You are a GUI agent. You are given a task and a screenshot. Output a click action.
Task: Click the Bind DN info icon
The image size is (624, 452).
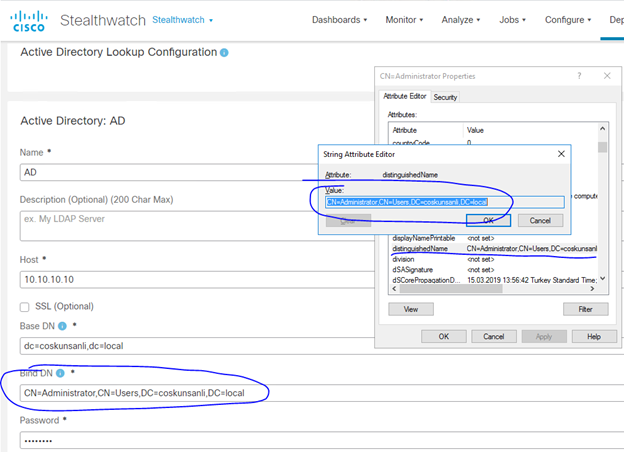60,373
